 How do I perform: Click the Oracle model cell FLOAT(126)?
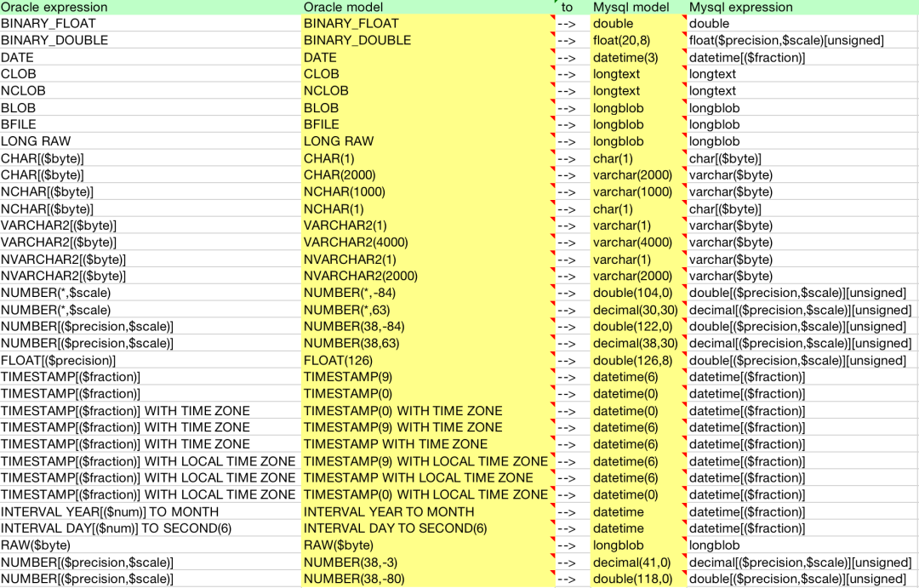(x=428, y=361)
